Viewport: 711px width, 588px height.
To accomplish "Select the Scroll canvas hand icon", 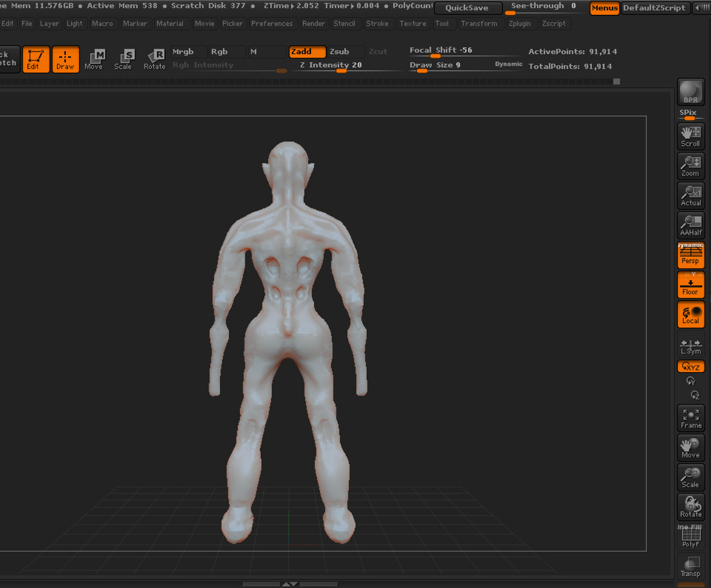I will coord(691,136).
